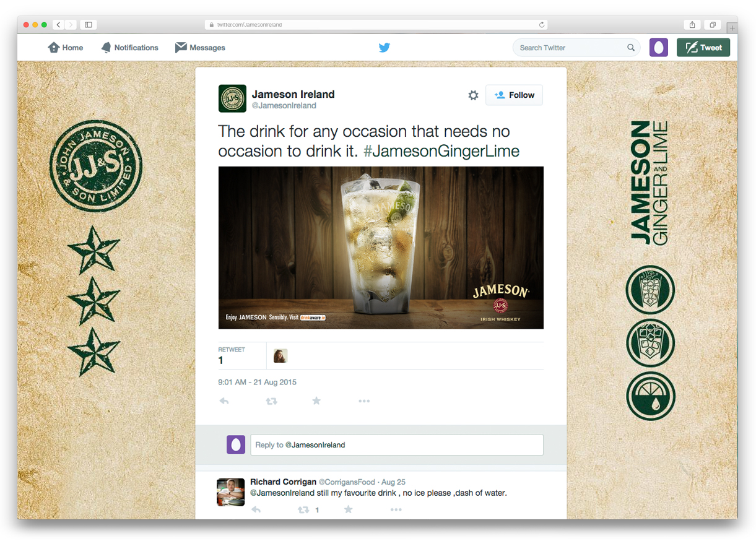Image resolution: width=756 pixels, height=541 pixels.
Task: Go forward in Safari
Action: [71, 25]
